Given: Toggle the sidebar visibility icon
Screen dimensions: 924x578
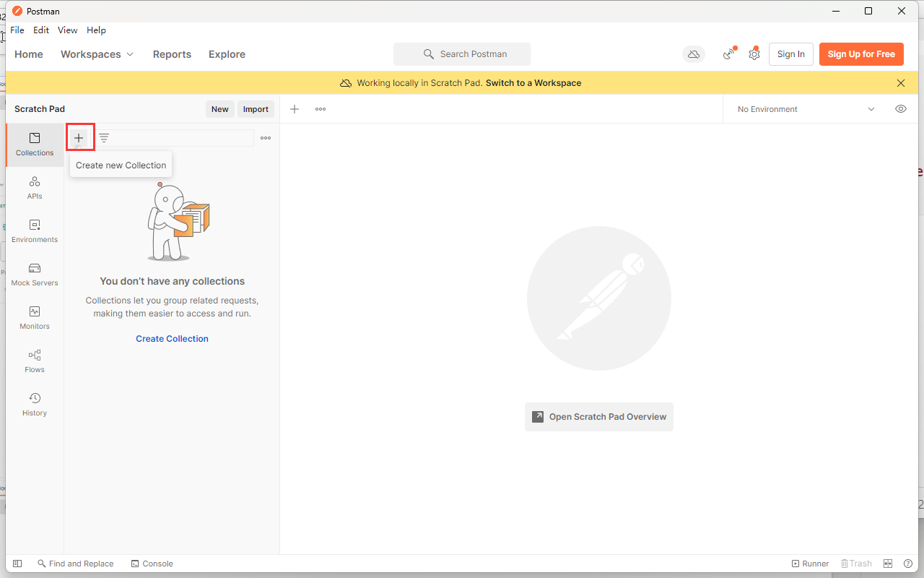Looking at the screenshot, I should click(x=17, y=564).
